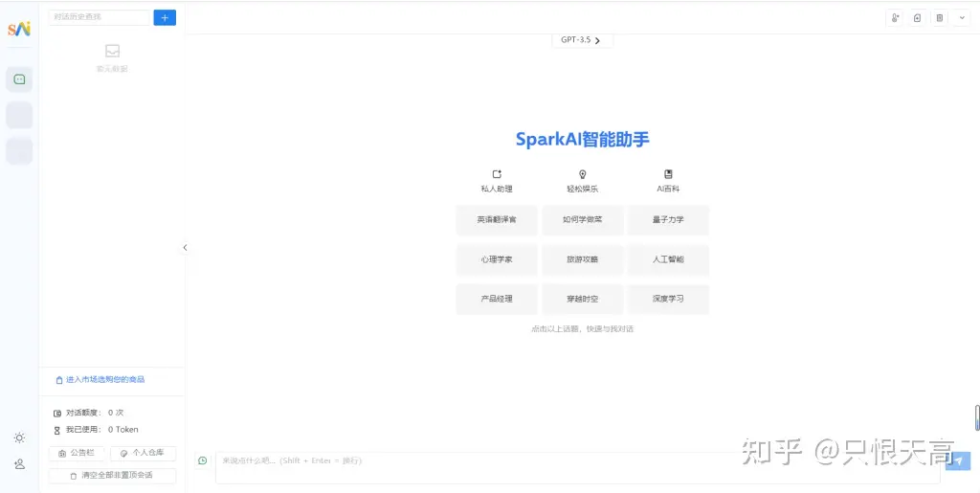The image size is (980, 493).
Task: Open the 公告栏 bulletin board button
Action: [77, 454]
